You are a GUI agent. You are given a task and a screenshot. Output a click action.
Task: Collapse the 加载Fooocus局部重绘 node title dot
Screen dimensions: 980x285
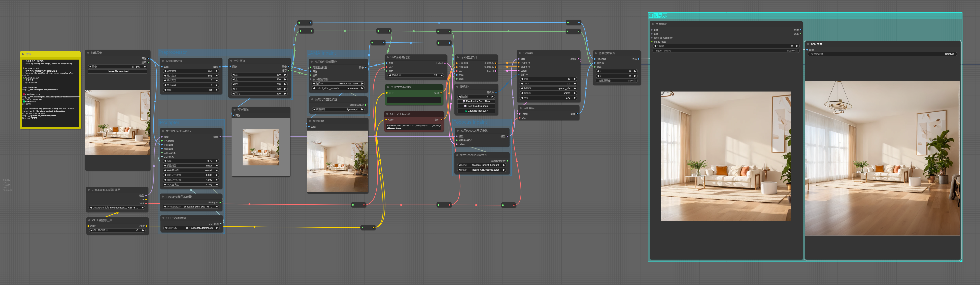[x=457, y=155]
